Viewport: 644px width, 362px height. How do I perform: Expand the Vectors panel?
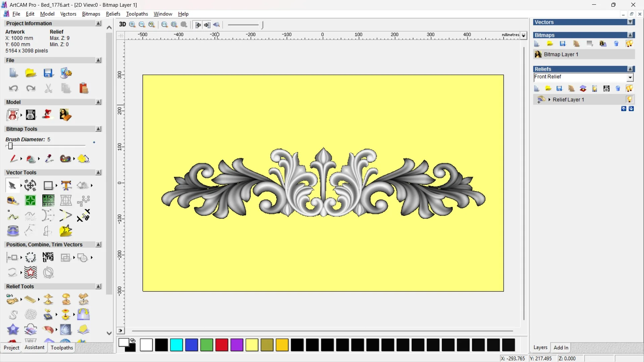tap(631, 22)
